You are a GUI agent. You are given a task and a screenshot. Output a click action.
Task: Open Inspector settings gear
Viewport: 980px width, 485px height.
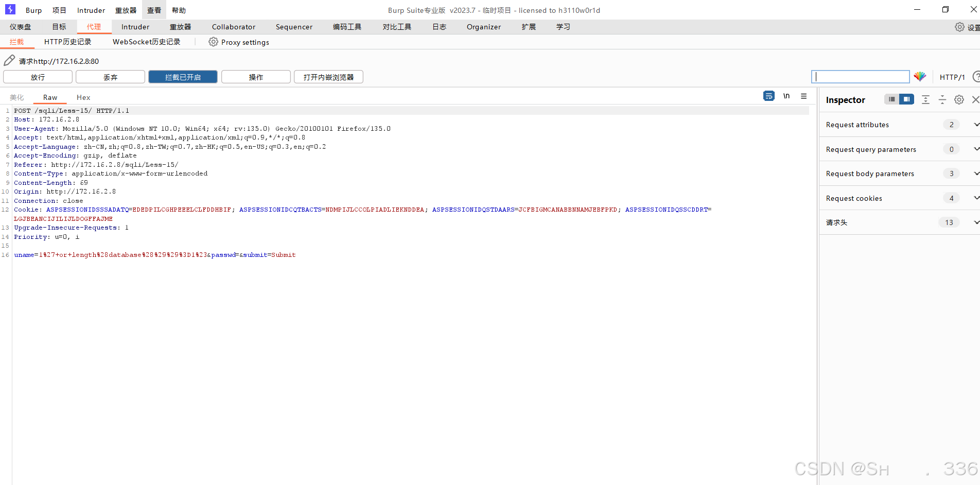click(x=959, y=100)
